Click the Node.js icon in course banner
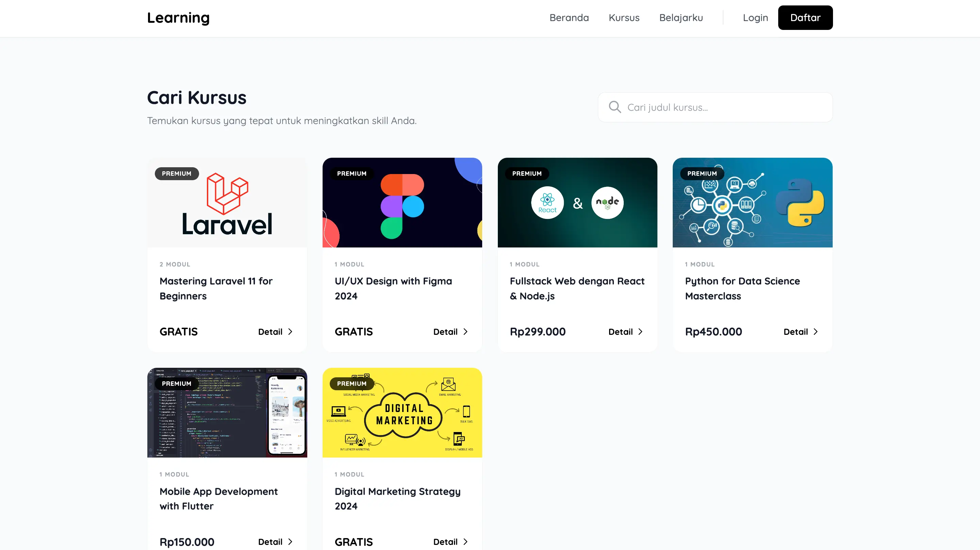980x550 pixels. coord(607,203)
